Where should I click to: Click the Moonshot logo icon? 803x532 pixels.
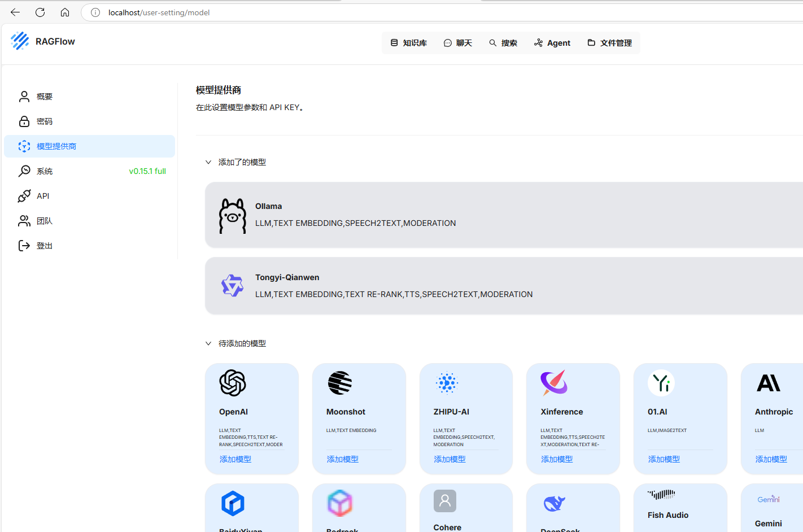pos(340,383)
